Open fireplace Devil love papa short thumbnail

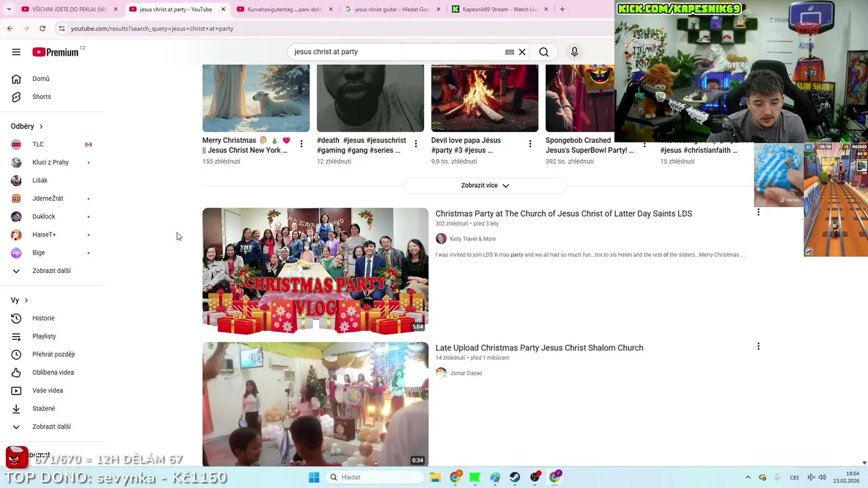[x=485, y=98]
